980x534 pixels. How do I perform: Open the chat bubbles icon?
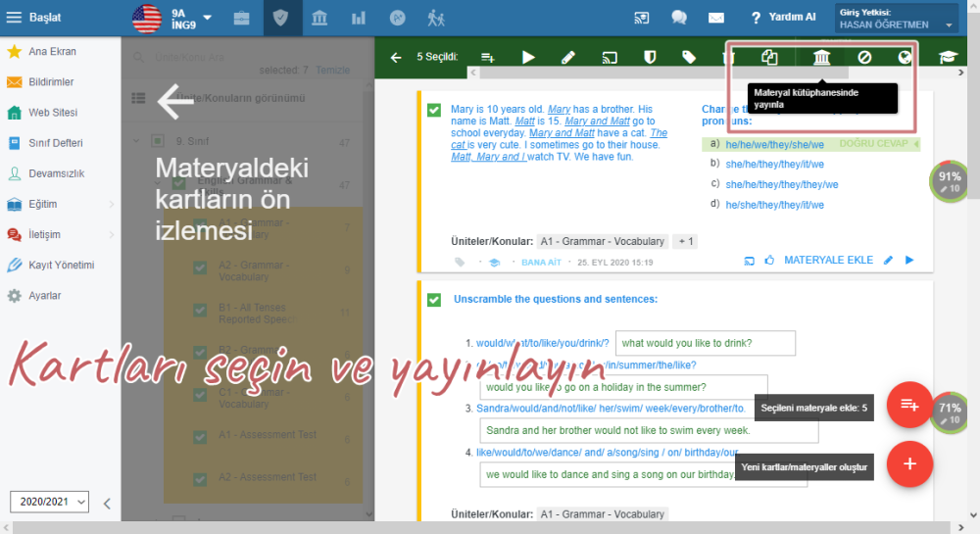(679, 18)
